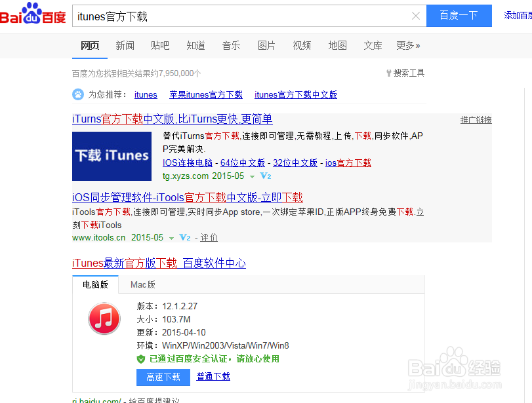
Task: Open the 添加百度 link at top right
Action: [518, 15]
